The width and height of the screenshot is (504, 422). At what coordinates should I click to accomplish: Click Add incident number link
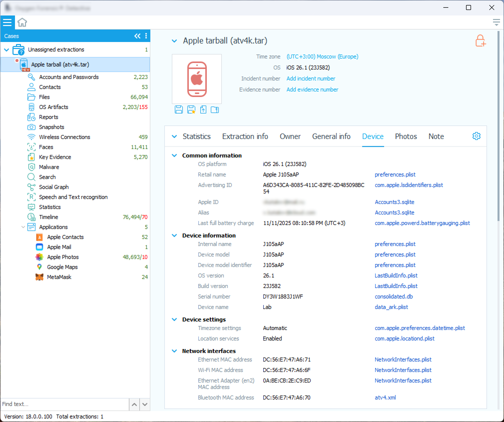pos(311,78)
